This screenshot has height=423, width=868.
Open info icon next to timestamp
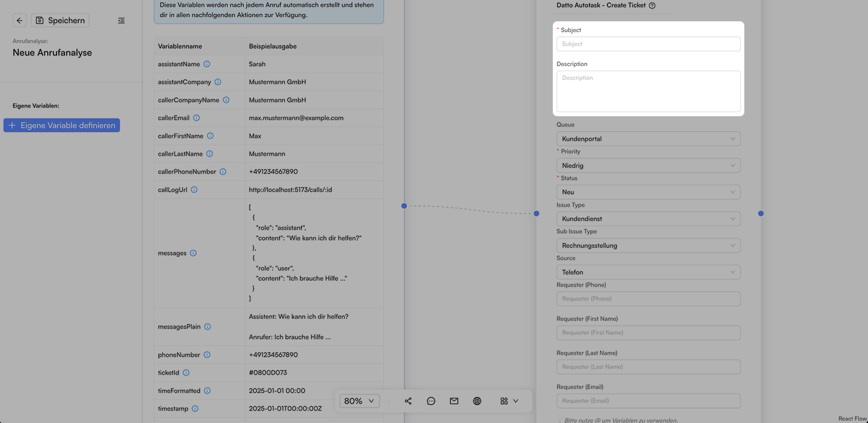coord(195,409)
